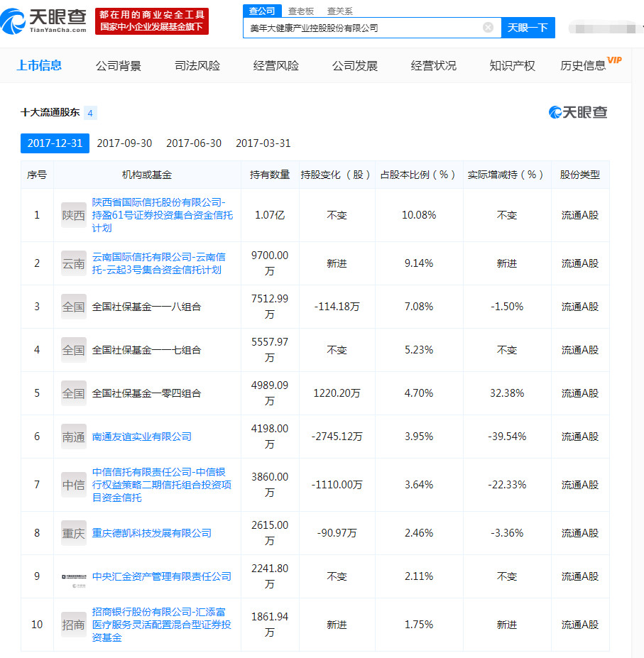
Task: Click the TianYanCha logo at top left
Action: pyautogui.click(x=43, y=21)
